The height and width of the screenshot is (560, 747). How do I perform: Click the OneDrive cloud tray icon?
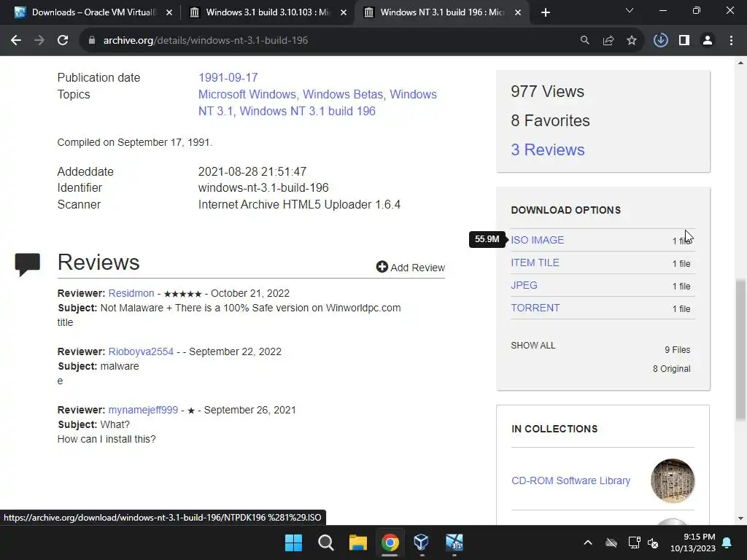point(611,542)
